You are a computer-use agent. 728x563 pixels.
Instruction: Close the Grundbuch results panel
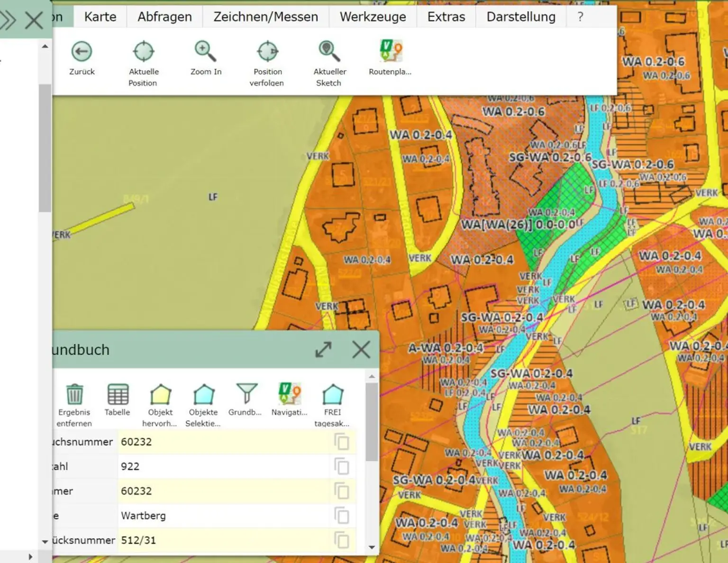(x=361, y=350)
